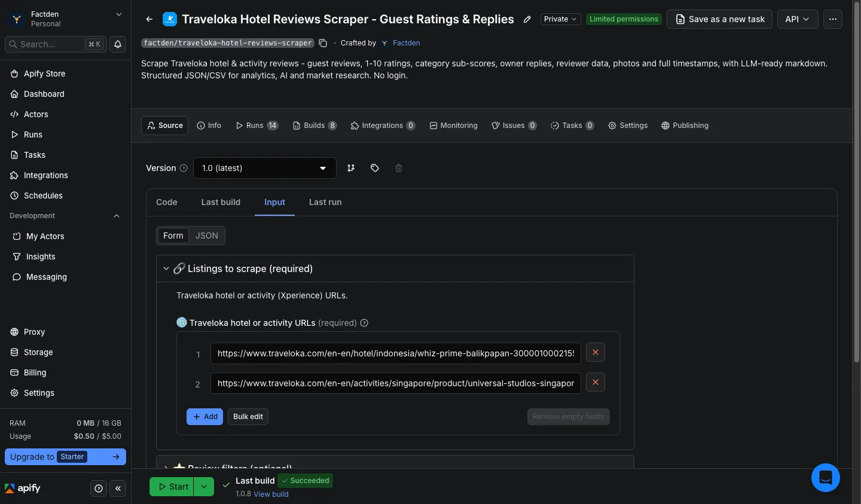Open the Version 1.0 (latest) selector
The height and width of the screenshot is (504, 861).
tap(264, 168)
